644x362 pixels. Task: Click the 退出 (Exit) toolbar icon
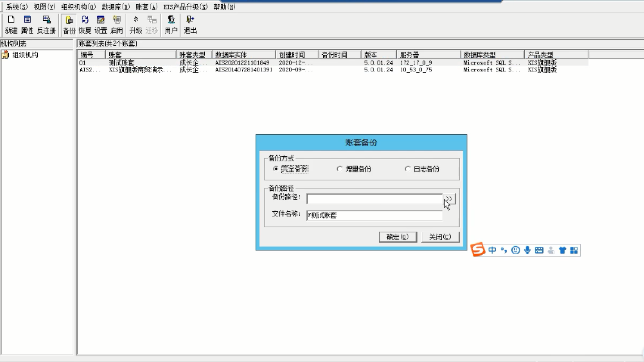190,25
